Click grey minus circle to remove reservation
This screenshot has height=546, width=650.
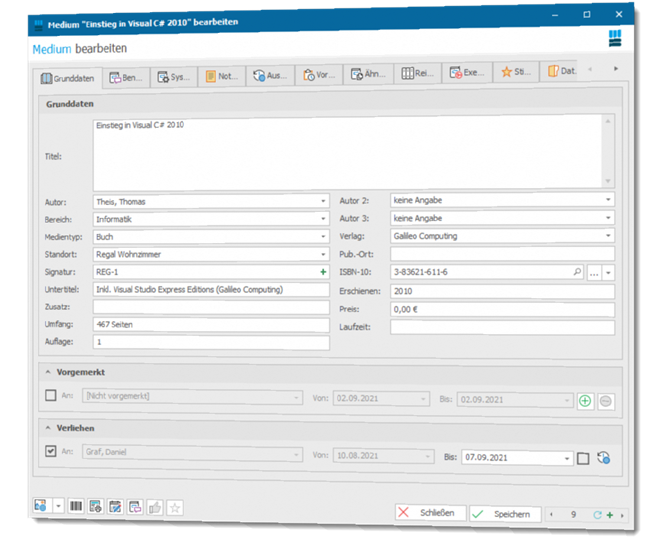pos(606,401)
